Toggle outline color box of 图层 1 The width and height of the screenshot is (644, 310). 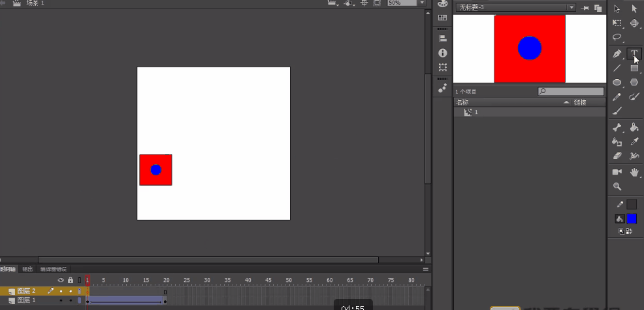click(x=80, y=301)
